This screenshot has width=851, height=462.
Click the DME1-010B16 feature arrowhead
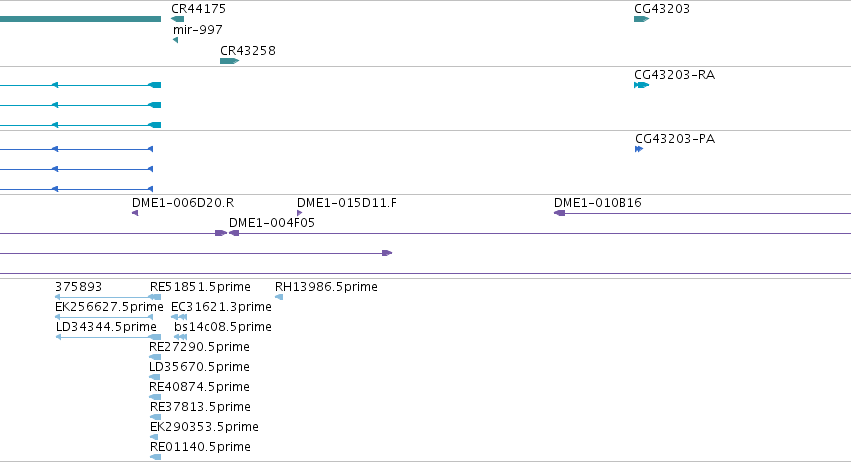[560, 213]
